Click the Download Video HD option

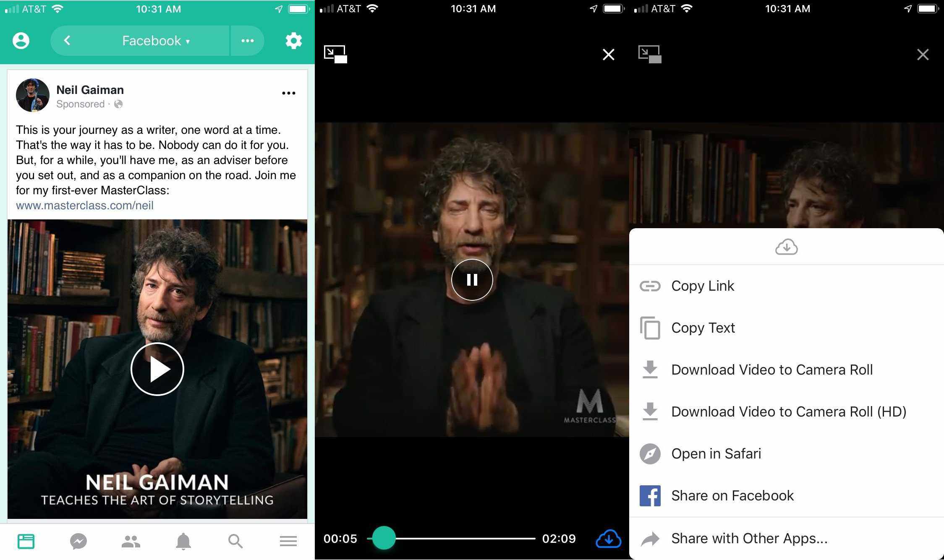787,412
